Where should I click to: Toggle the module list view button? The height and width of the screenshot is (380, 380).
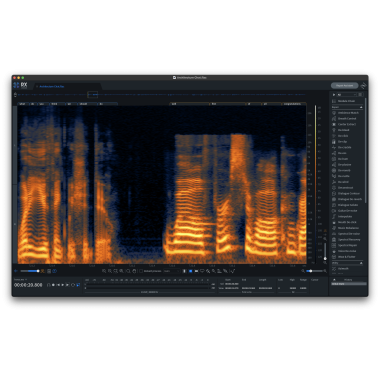(x=360, y=95)
